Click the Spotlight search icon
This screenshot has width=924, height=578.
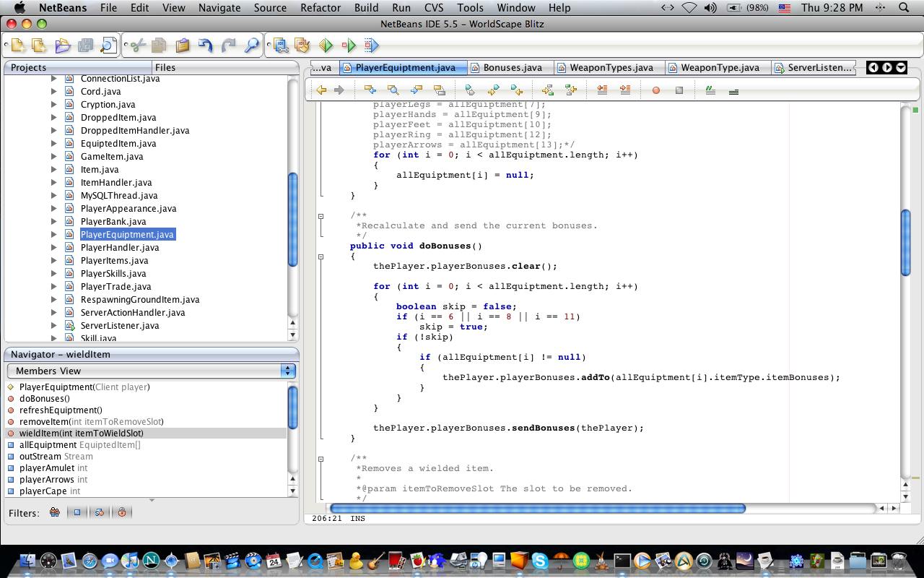(x=904, y=7)
